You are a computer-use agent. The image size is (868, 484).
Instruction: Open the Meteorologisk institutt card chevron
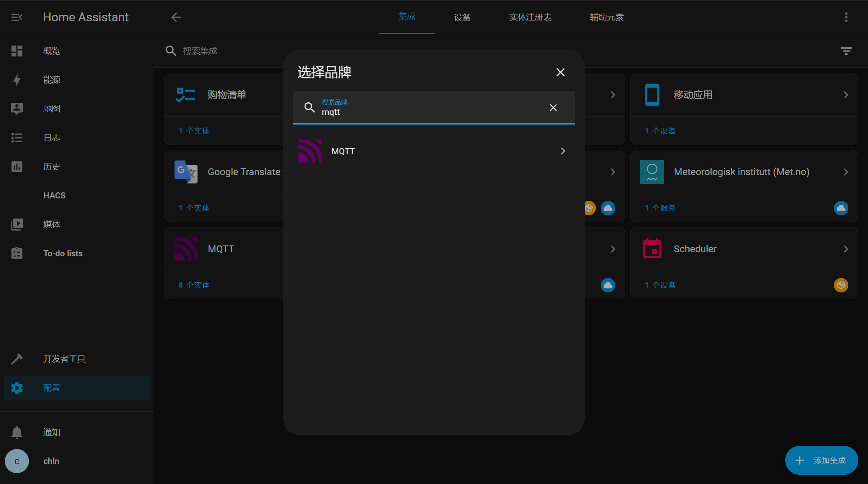click(x=846, y=172)
